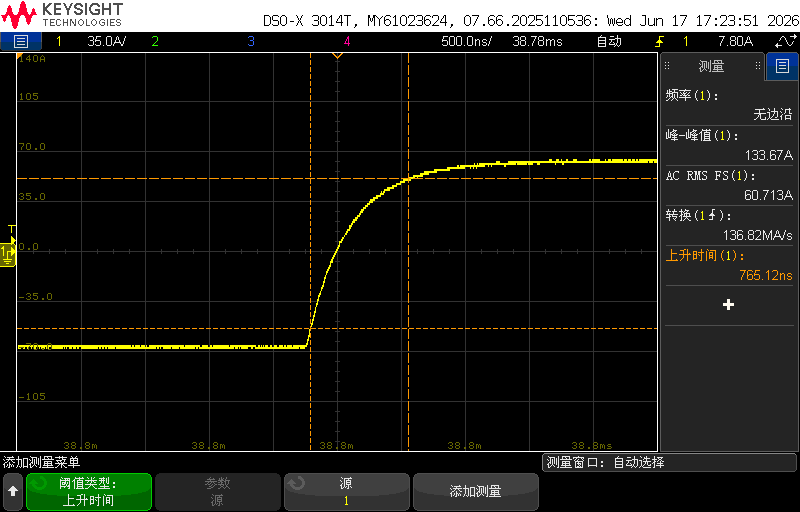The width and height of the screenshot is (800, 512).
Task: Click the 添加测量菜单 title
Action: [41, 463]
